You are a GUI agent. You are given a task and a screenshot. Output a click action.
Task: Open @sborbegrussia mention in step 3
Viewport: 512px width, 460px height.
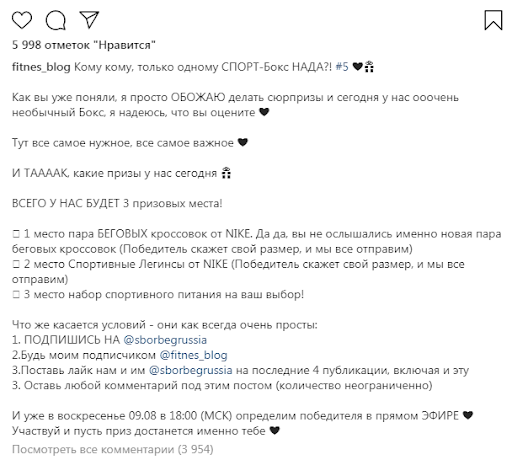(x=190, y=370)
